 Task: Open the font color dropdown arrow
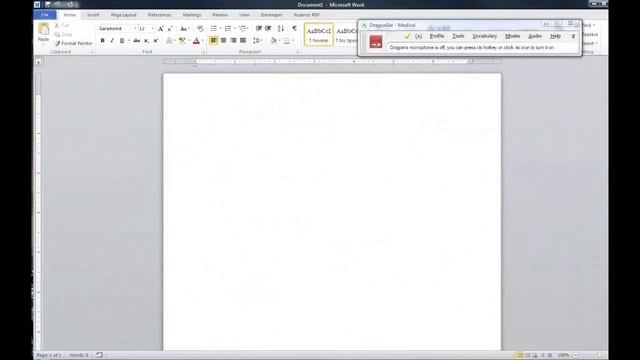pyautogui.click(x=202, y=40)
